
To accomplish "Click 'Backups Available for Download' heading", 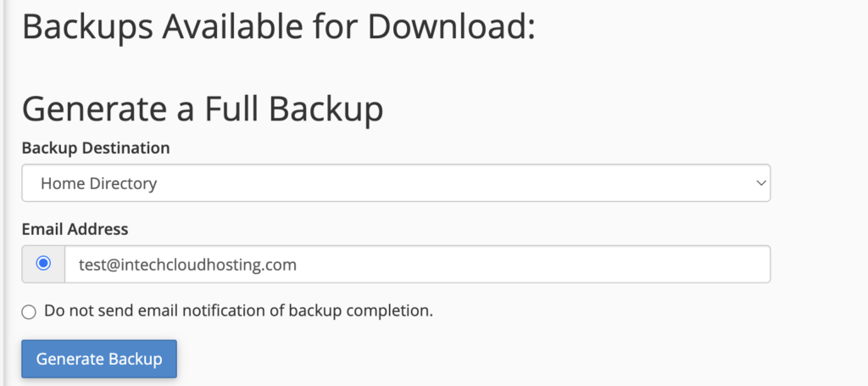I will click(x=279, y=27).
